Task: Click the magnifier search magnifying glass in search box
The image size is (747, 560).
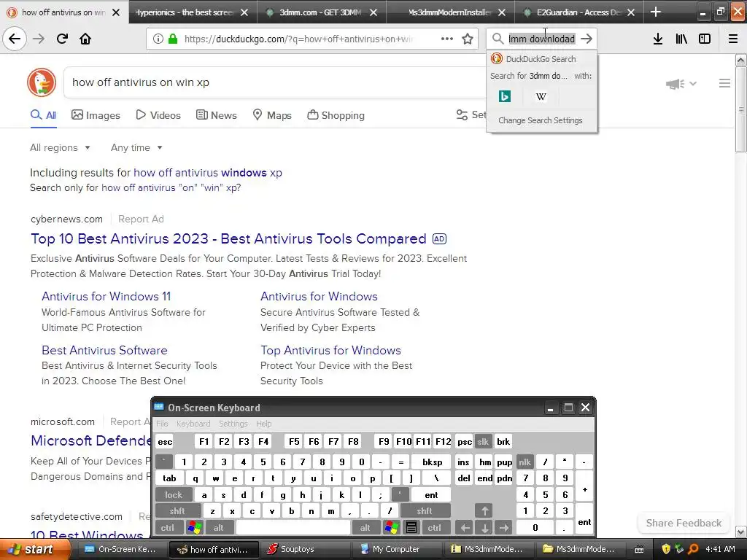Action: [x=498, y=39]
